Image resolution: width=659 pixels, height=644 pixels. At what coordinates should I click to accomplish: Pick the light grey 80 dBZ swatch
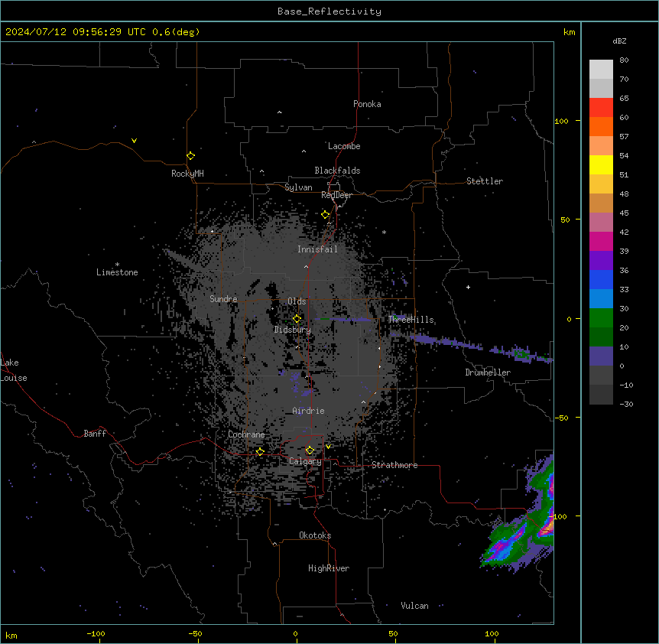(601, 69)
